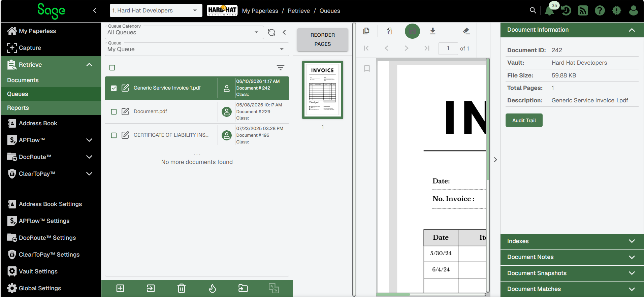This screenshot has width=644, height=297.
Task: Click the Audit Trail button
Action: [524, 120]
